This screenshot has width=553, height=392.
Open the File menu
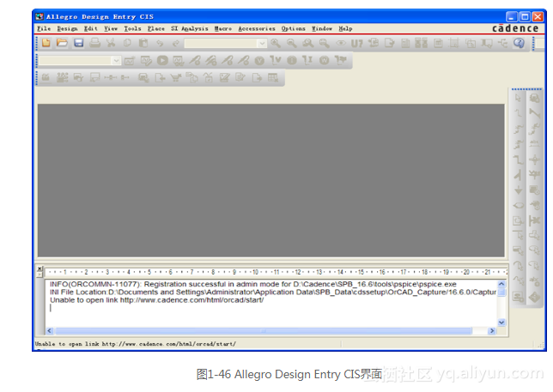[x=44, y=28]
